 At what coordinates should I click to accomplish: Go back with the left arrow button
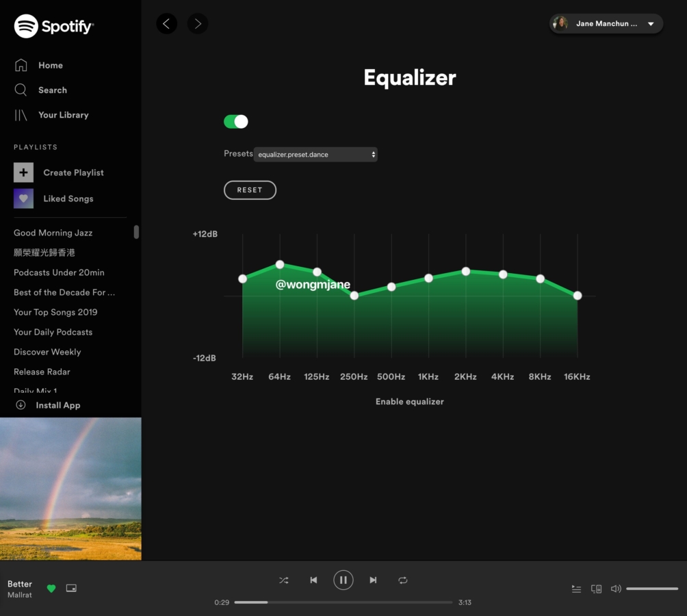(x=166, y=24)
